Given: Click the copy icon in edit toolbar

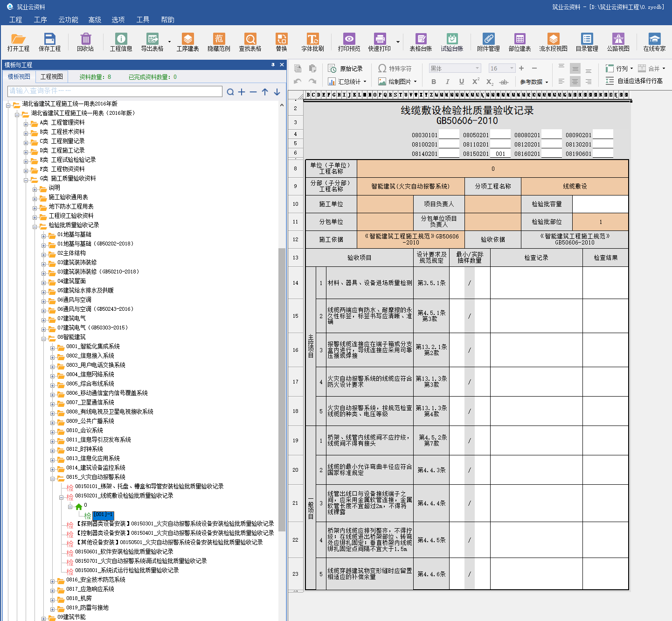Looking at the screenshot, I should [x=298, y=69].
